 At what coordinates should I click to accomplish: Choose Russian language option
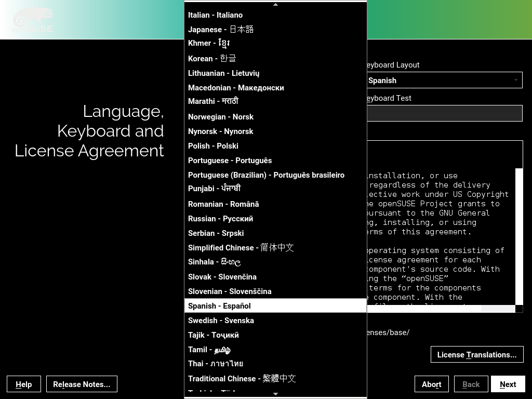click(220, 219)
